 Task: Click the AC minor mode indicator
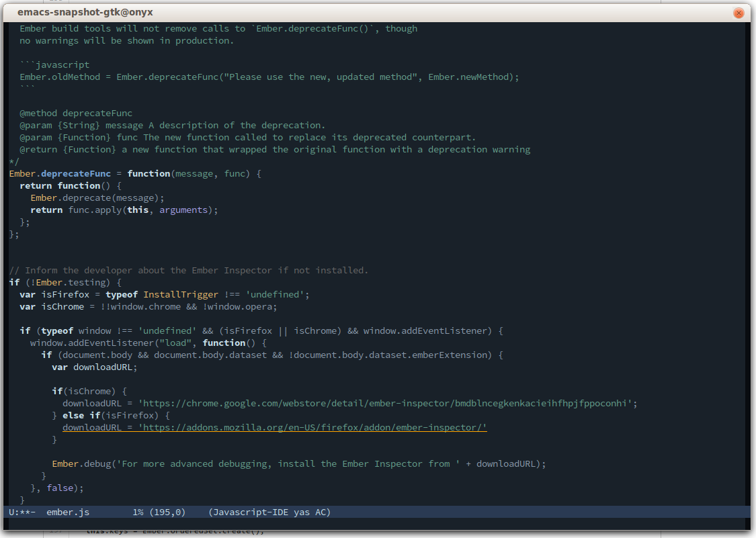tap(321, 512)
